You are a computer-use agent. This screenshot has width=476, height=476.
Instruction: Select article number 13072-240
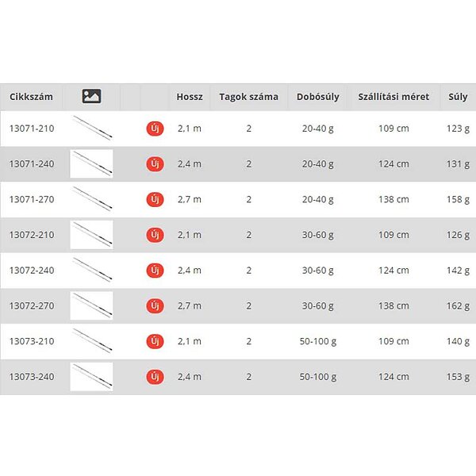coord(31,271)
